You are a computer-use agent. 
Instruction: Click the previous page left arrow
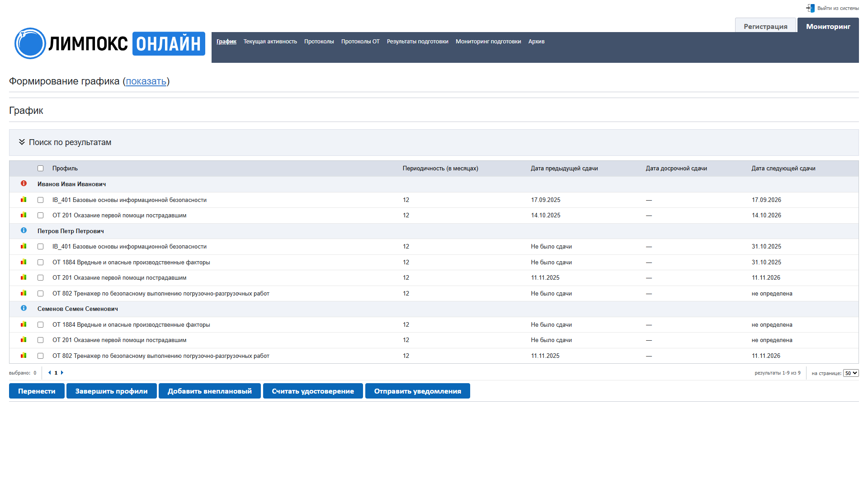click(49, 373)
